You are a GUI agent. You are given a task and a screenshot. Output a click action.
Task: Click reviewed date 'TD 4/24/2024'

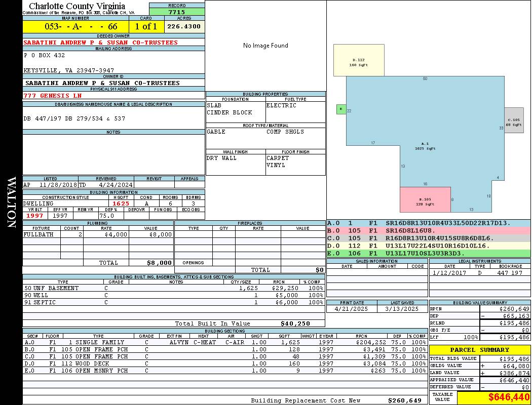pos(106,185)
